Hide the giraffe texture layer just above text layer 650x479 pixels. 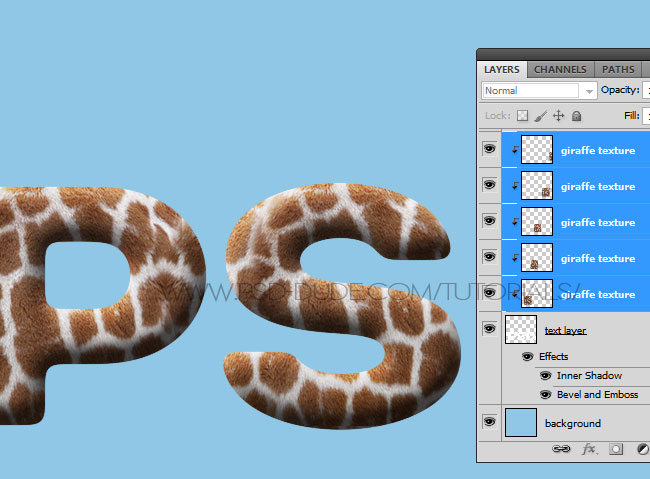click(x=490, y=293)
